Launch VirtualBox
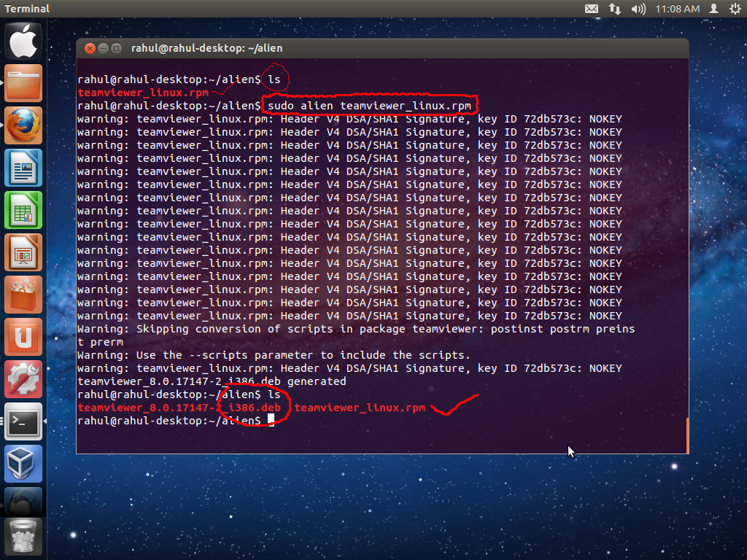The image size is (747, 560). (x=24, y=462)
